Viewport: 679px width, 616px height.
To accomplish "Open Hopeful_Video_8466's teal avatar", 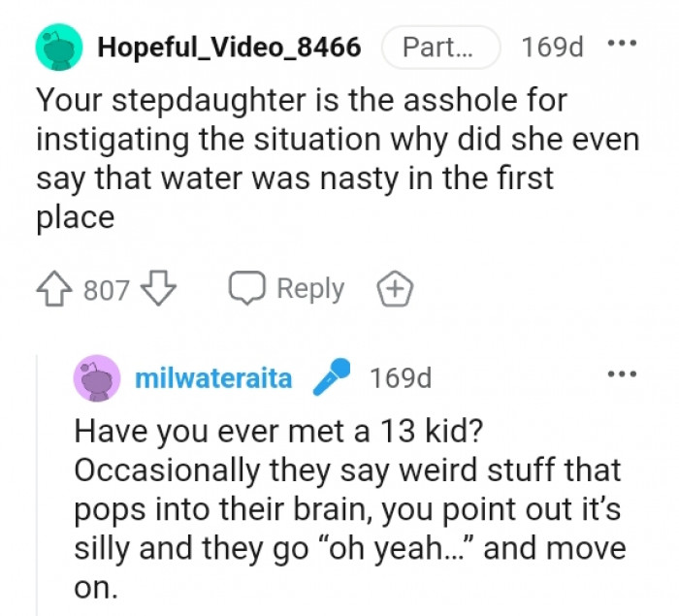I will [x=58, y=47].
